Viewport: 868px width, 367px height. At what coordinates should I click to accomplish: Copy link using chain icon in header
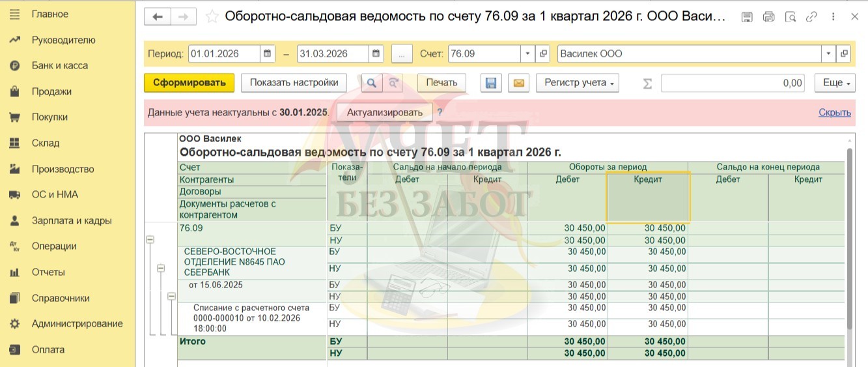click(x=811, y=17)
